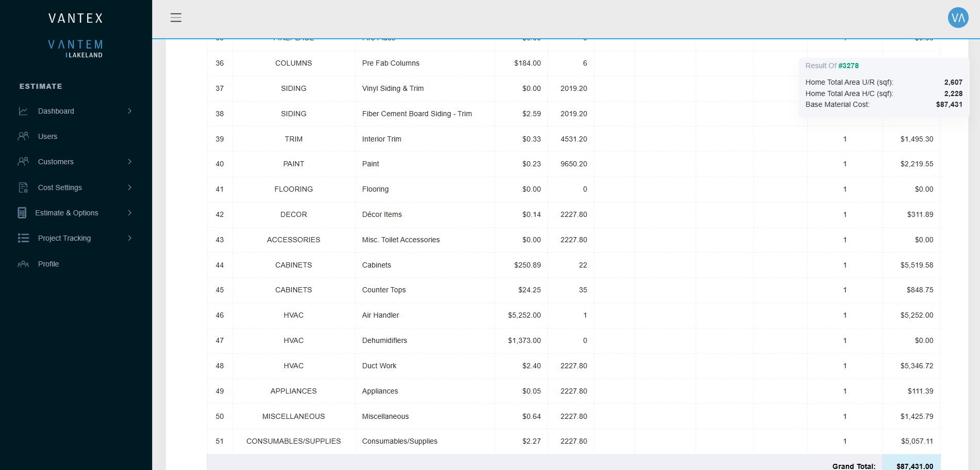Viewport: 980px width, 470px height.
Task: Toggle the hamburger sidebar menu icon
Action: [x=176, y=18]
